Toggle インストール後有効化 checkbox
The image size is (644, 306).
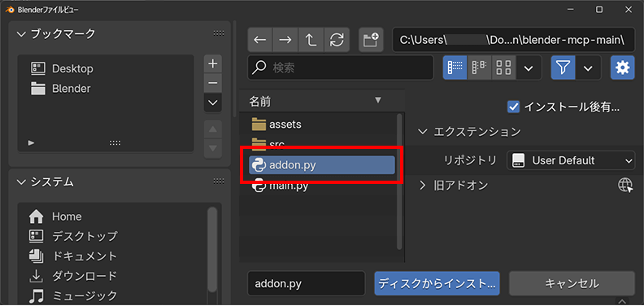tap(513, 107)
